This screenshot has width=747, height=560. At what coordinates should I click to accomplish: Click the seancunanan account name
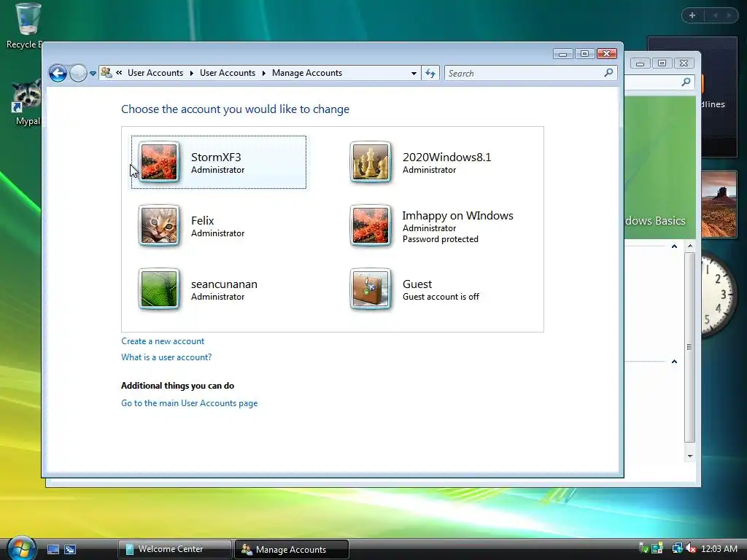coord(224,284)
